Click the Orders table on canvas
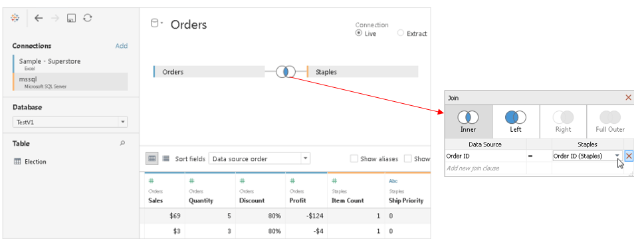This screenshot has width=644, height=243. pos(209,72)
